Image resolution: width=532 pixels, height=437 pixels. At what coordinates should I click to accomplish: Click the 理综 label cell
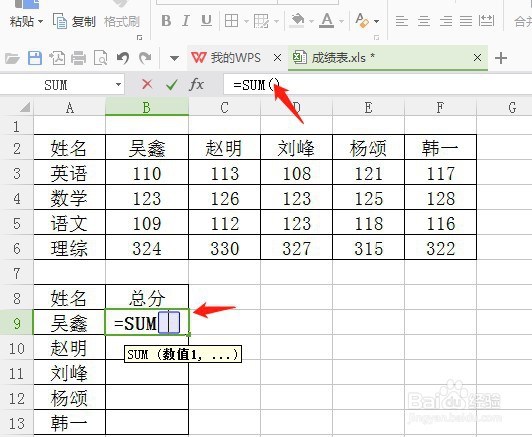(70, 248)
